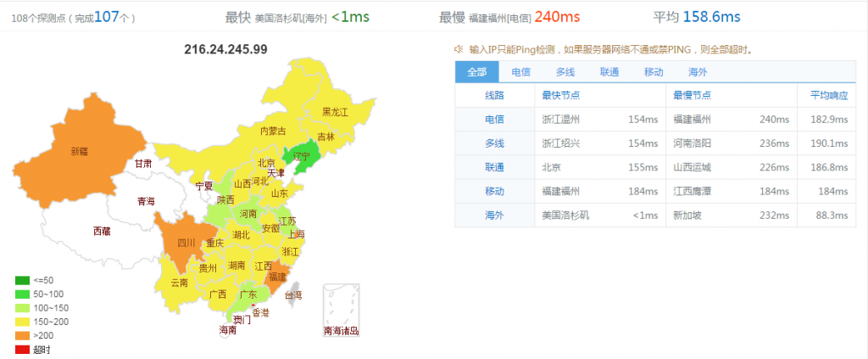Select 浙江 province on the map

(x=290, y=252)
